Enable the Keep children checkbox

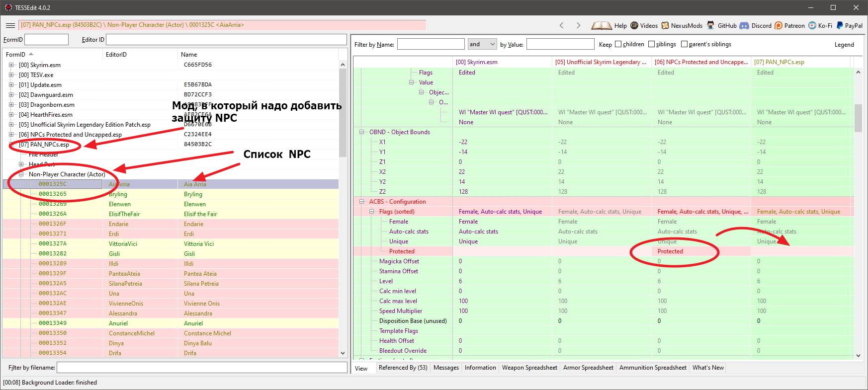click(x=618, y=44)
